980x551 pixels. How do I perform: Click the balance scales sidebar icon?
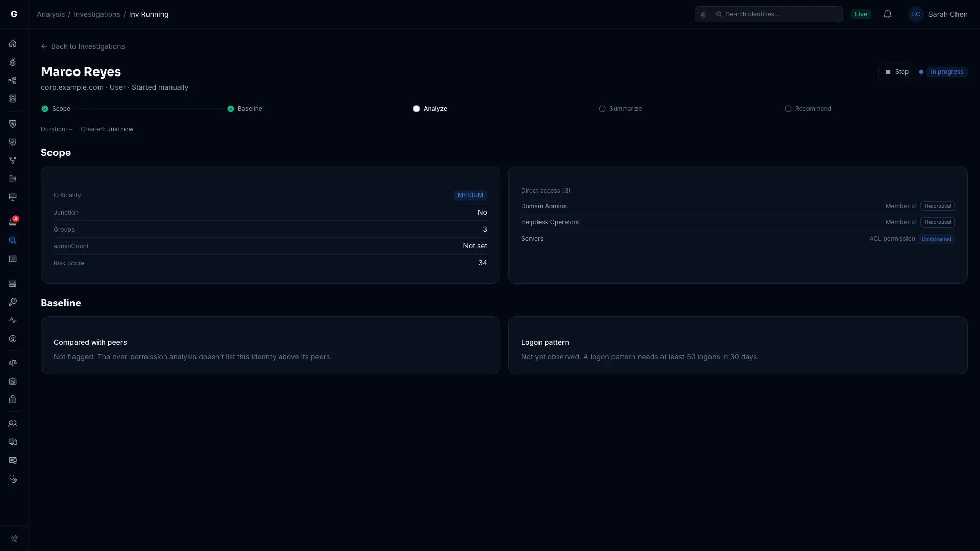point(13,363)
